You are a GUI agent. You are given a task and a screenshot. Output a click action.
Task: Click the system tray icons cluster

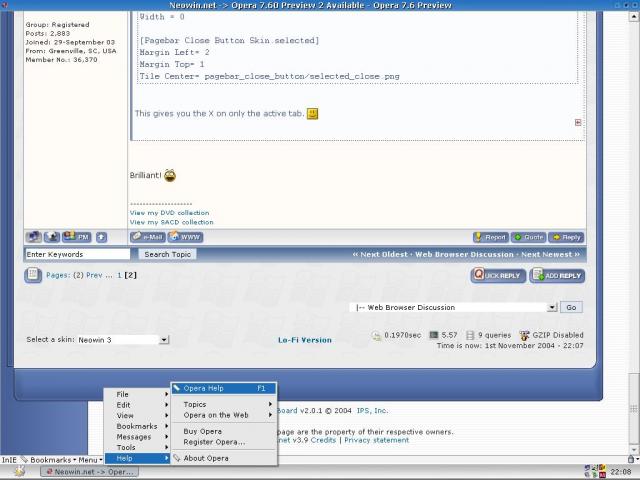(595, 471)
